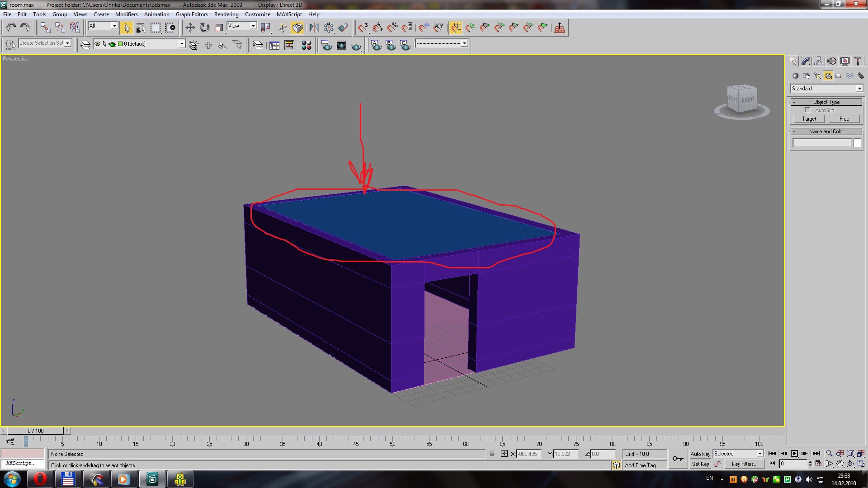Select the Cameras category icon
Screen dimensions: 868x488
828,76
